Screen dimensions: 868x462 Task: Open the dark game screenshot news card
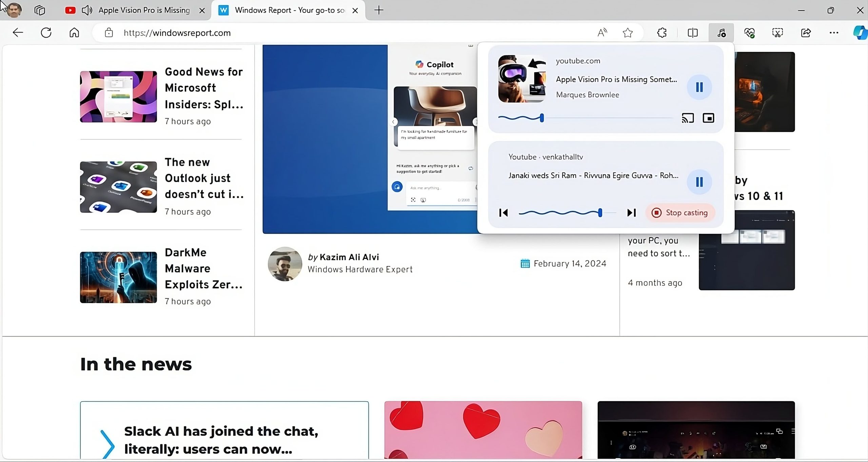tap(696, 430)
